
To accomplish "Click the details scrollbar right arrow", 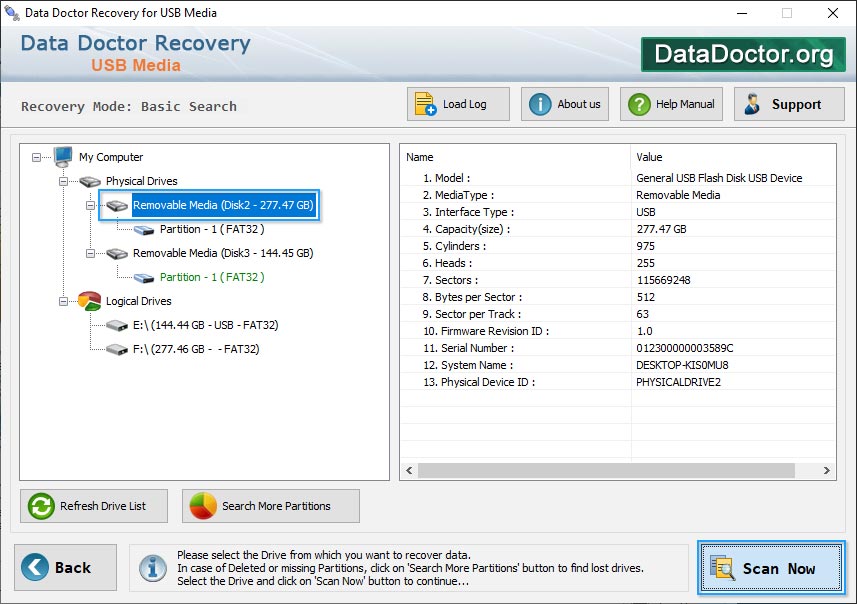I will click(827, 470).
